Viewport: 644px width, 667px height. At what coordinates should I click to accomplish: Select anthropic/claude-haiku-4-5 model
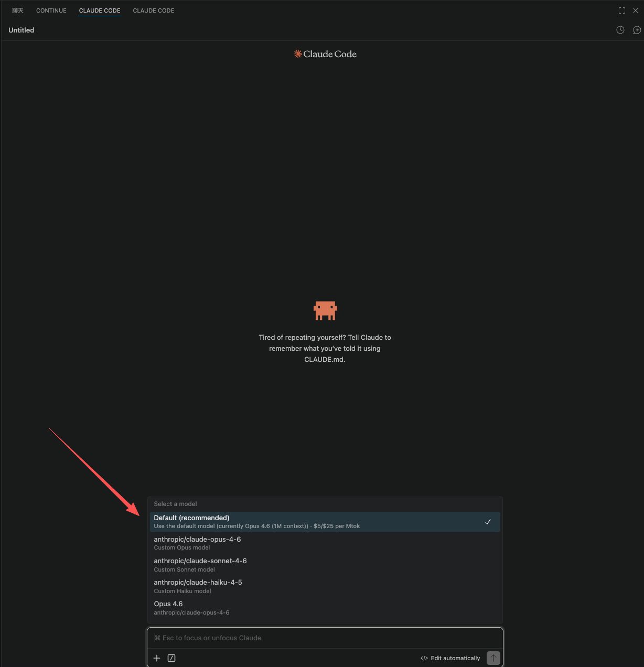tap(325, 586)
